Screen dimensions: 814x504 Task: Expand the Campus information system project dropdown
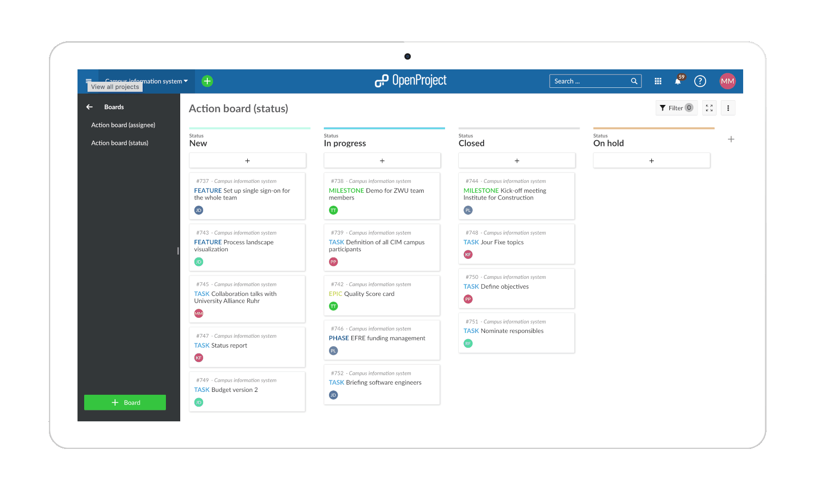146,81
